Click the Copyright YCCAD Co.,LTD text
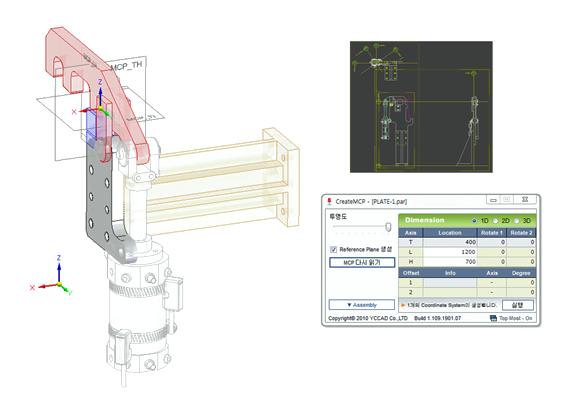 click(368, 318)
